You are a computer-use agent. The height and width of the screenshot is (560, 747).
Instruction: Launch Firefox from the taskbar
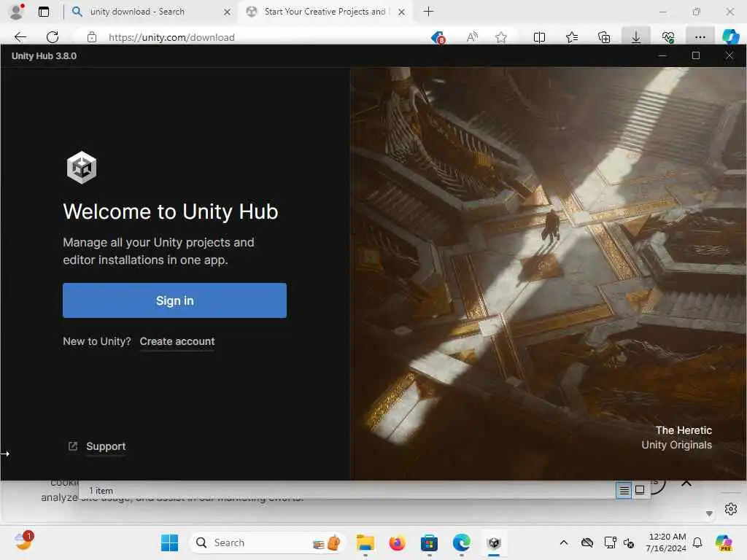click(x=397, y=542)
